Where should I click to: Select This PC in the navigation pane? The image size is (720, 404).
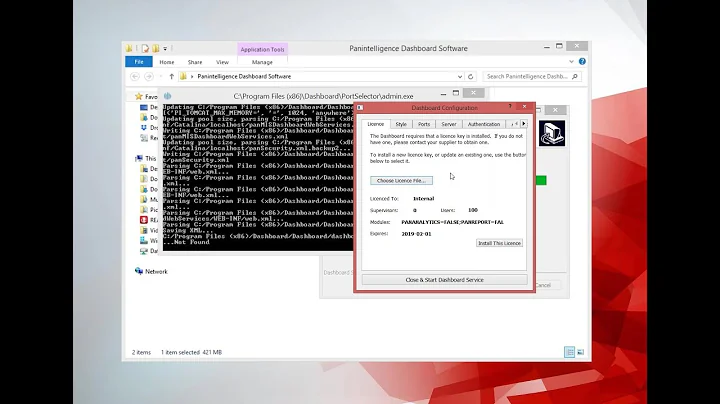point(146,158)
